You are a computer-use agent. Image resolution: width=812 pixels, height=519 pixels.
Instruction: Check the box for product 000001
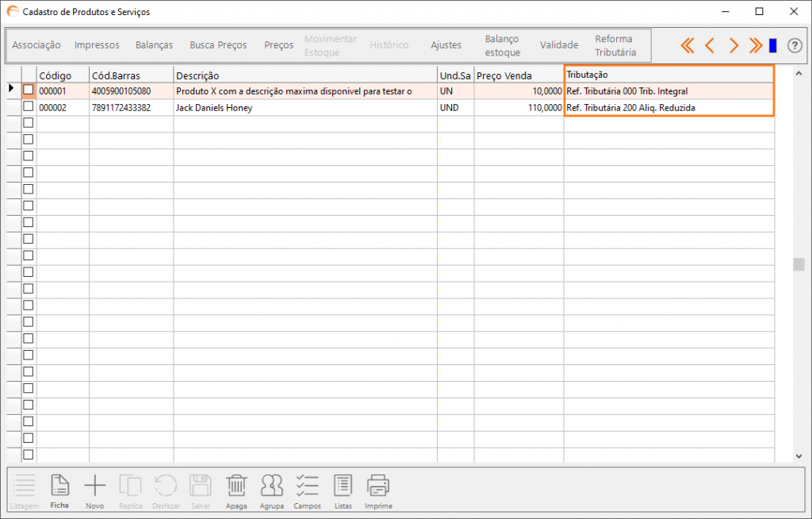(x=29, y=90)
